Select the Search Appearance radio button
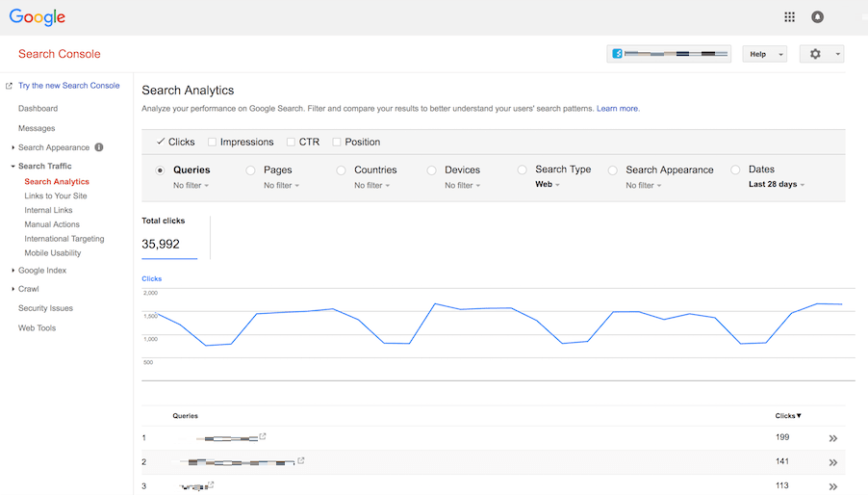 click(612, 170)
